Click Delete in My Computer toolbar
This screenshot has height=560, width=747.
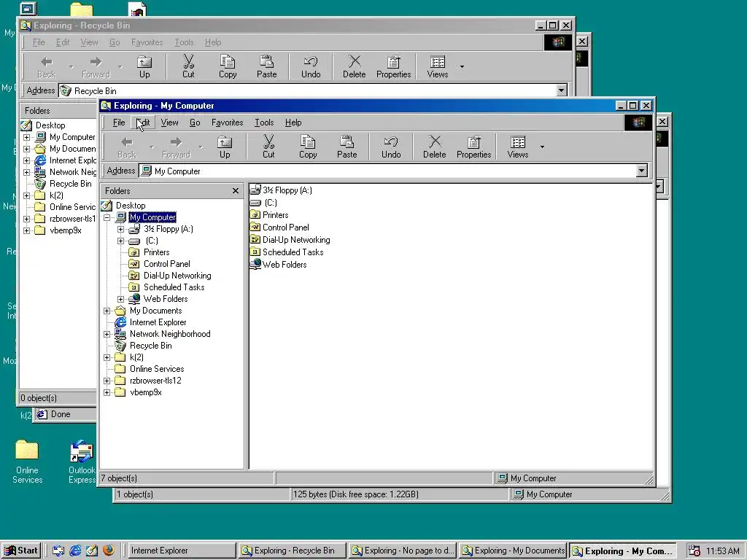(x=435, y=146)
